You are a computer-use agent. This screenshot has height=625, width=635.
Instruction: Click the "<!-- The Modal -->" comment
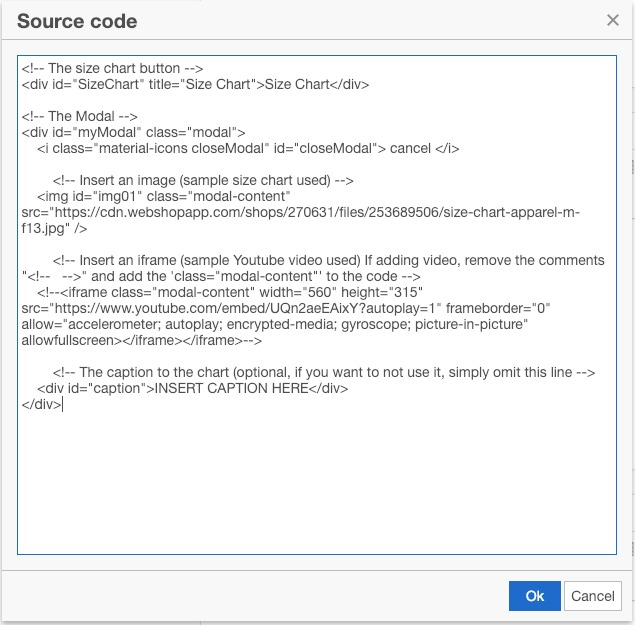point(79,116)
